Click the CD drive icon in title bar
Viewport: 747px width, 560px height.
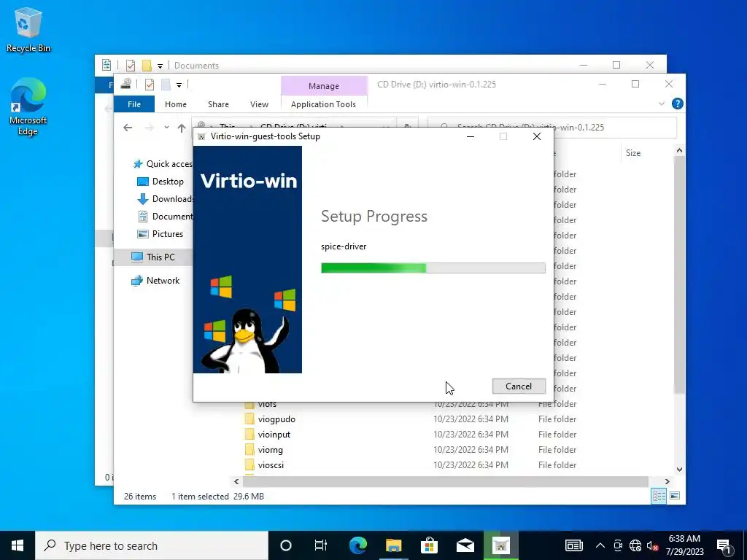125,85
